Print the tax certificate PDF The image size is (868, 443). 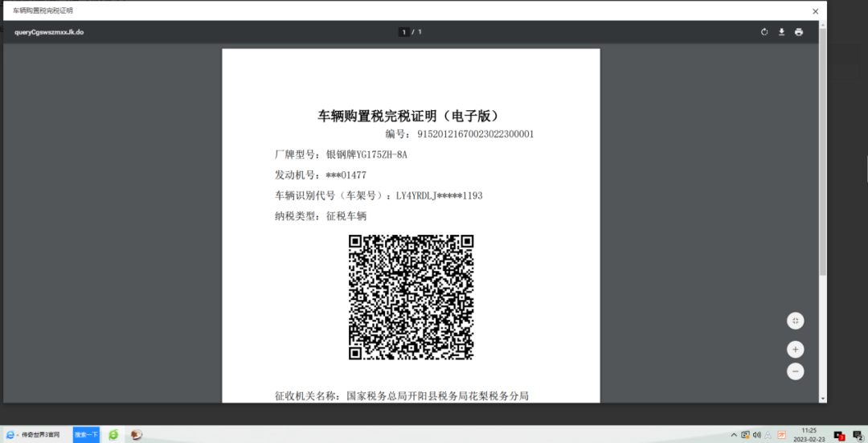tap(798, 32)
